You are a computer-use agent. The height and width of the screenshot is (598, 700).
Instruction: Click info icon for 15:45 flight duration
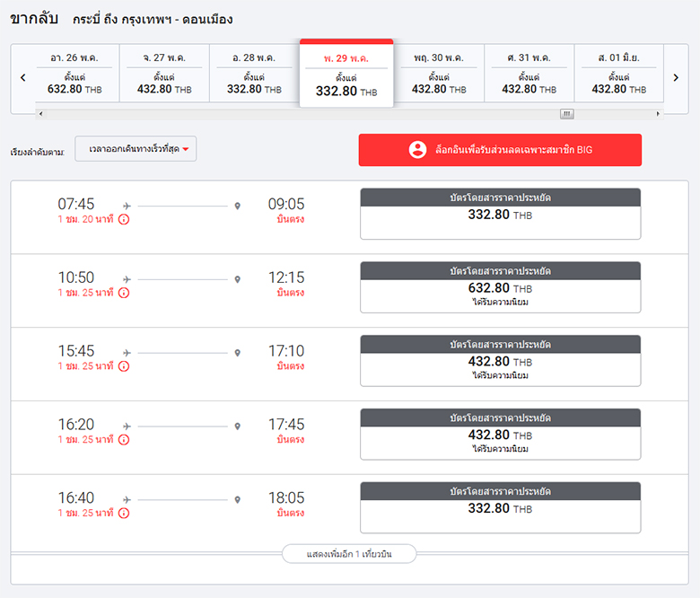click(124, 366)
